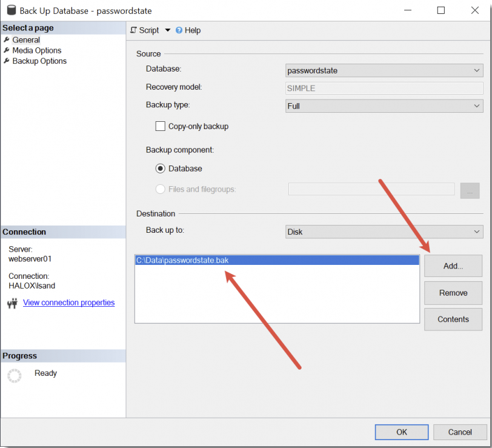Enable the Copy-only backup checkbox

point(161,126)
